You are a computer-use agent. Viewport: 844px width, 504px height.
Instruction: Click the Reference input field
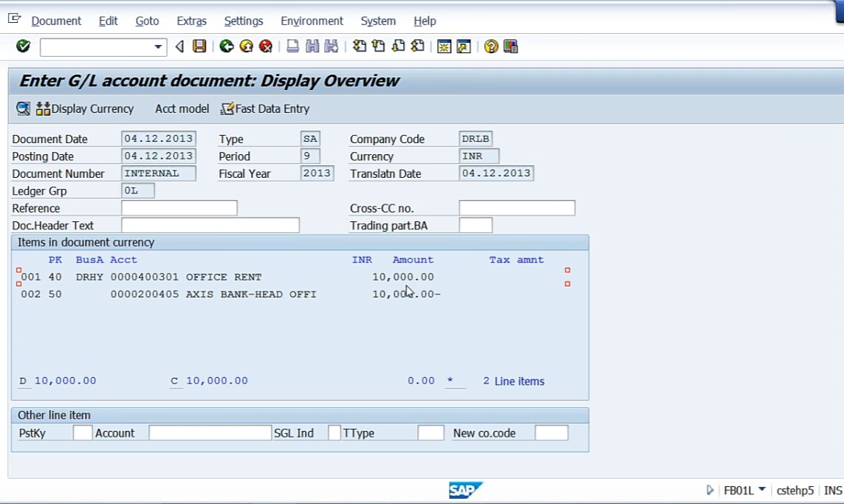179,208
